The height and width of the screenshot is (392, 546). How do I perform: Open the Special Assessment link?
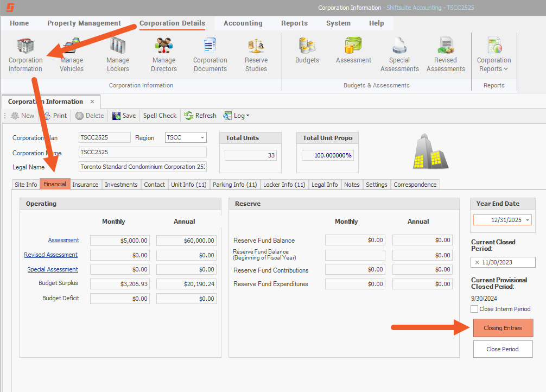53,269
